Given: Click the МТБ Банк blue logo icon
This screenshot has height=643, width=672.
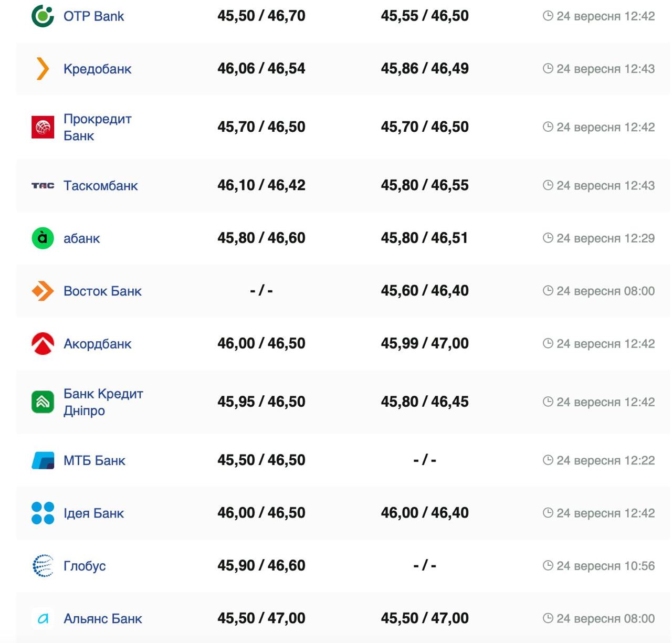Looking at the screenshot, I should click(x=43, y=460).
